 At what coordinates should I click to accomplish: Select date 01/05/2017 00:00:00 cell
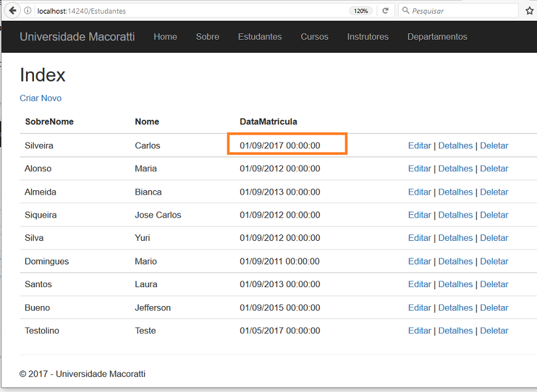tap(280, 331)
